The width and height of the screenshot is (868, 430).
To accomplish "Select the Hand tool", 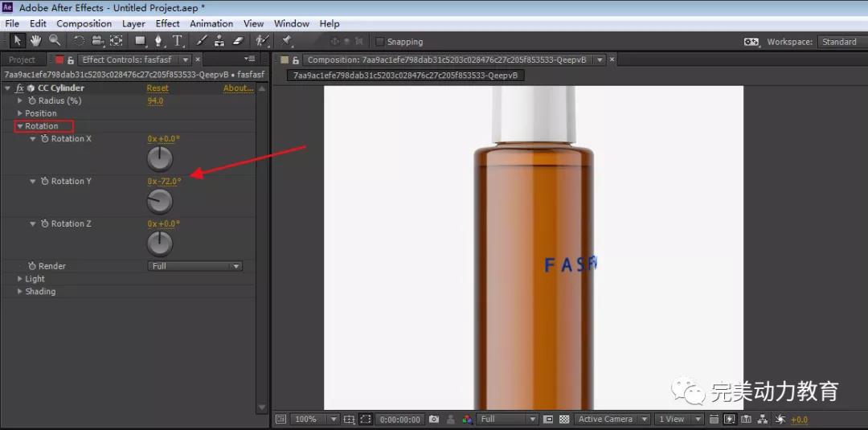I will coord(35,41).
